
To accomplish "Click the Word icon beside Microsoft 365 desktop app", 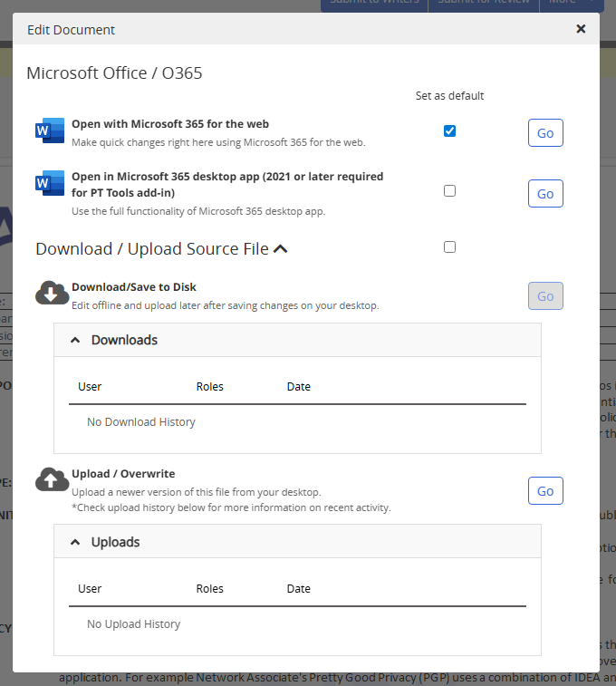I will point(50,183).
